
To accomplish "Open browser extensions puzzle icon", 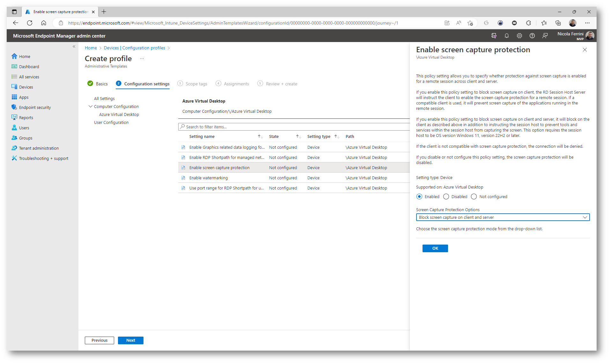I will click(528, 23).
